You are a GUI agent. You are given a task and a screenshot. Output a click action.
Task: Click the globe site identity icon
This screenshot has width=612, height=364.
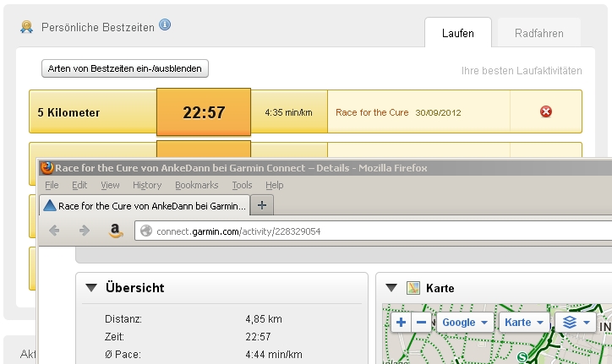click(145, 231)
